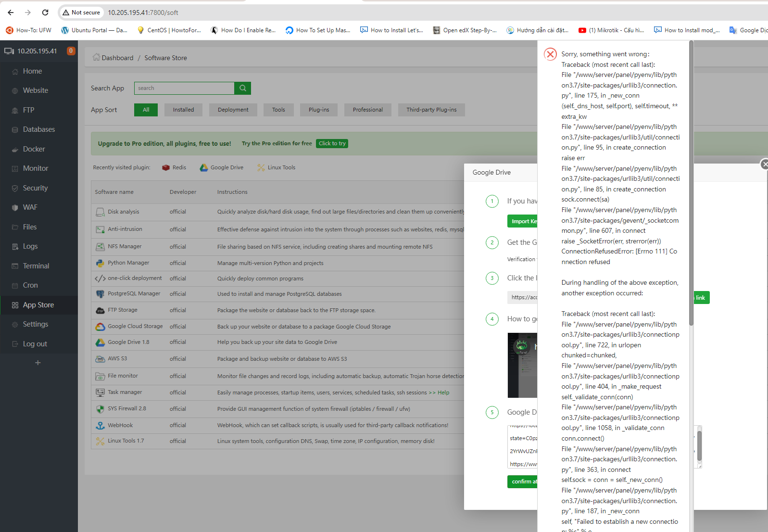The image size is (768, 532).
Task: Click the Disk analysis row icon
Action: [x=100, y=212]
